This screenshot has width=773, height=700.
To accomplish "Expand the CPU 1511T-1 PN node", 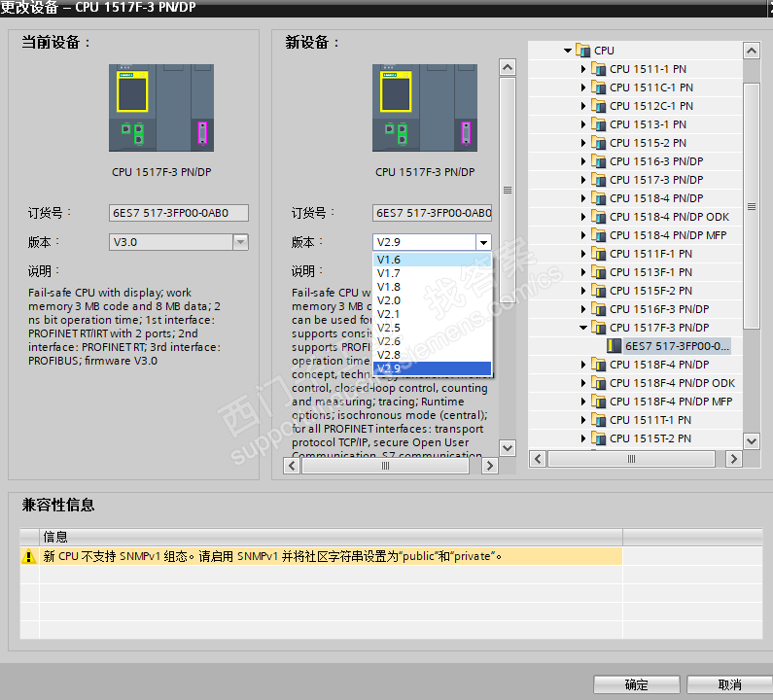I will coord(583,420).
